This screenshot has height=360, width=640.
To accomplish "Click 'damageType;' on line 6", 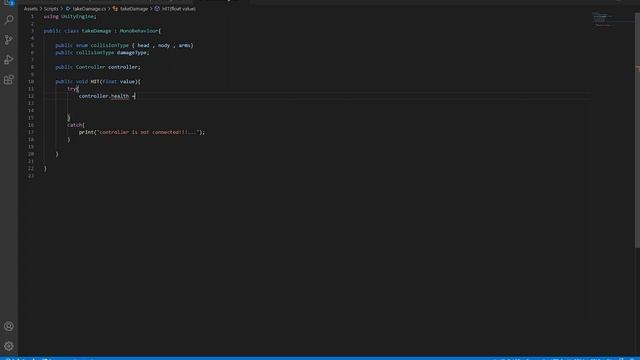I will pyautogui.click(x=133, y=53).
